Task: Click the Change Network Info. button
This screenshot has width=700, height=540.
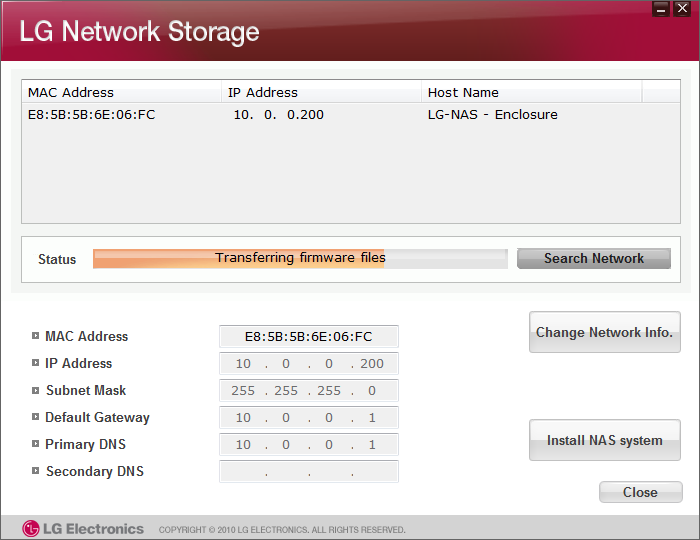Action: click(604, 332)
